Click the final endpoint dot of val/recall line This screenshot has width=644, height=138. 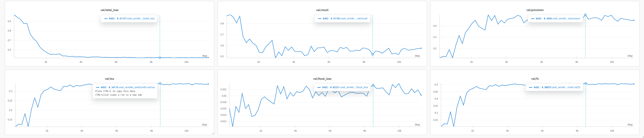(x=421, y=48)
